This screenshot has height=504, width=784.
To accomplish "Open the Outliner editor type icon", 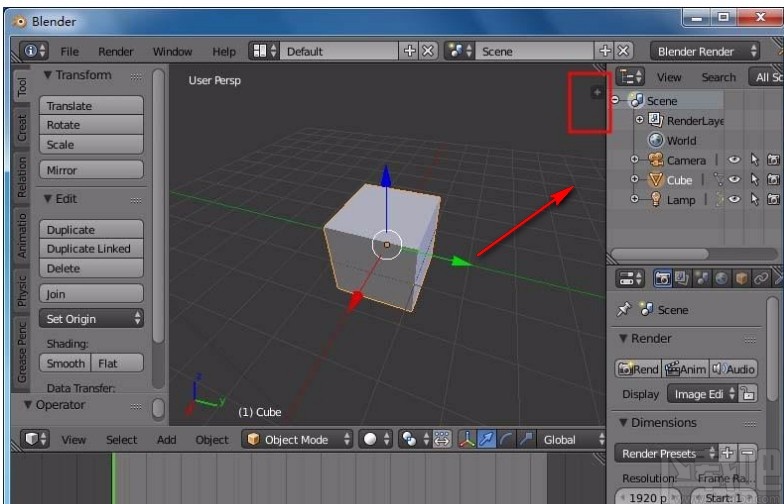I will [630, 77].
